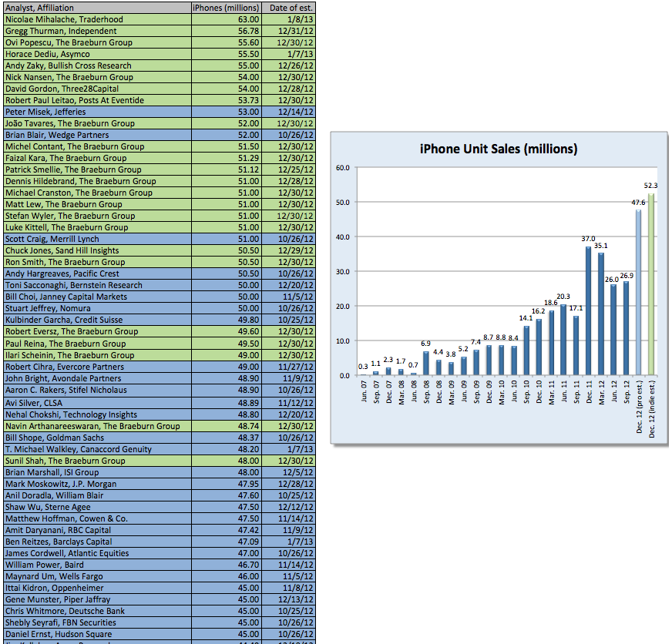The image size is (672, 644).
Task: Click Horace Dediu, Asymco cell
Action: point(97,54)
